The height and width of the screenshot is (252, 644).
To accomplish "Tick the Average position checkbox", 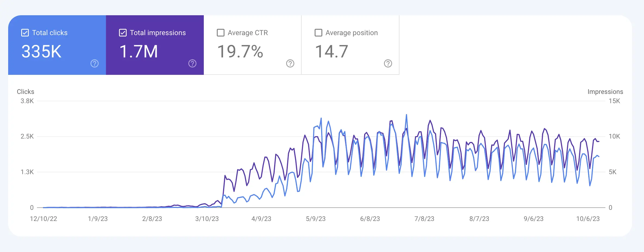I will pyautogui.click(x=318, y=33).
